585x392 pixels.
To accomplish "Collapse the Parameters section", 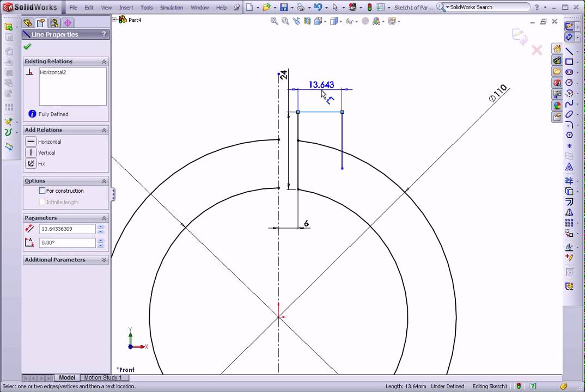I will click(x=104, y=218).
